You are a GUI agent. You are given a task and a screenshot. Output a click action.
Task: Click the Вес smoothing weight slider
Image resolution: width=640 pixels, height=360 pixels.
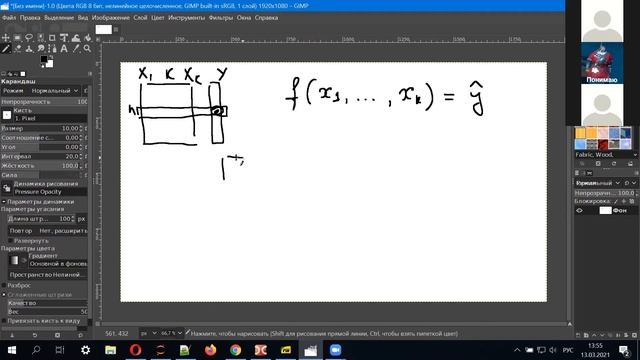[x=47, y=311]
